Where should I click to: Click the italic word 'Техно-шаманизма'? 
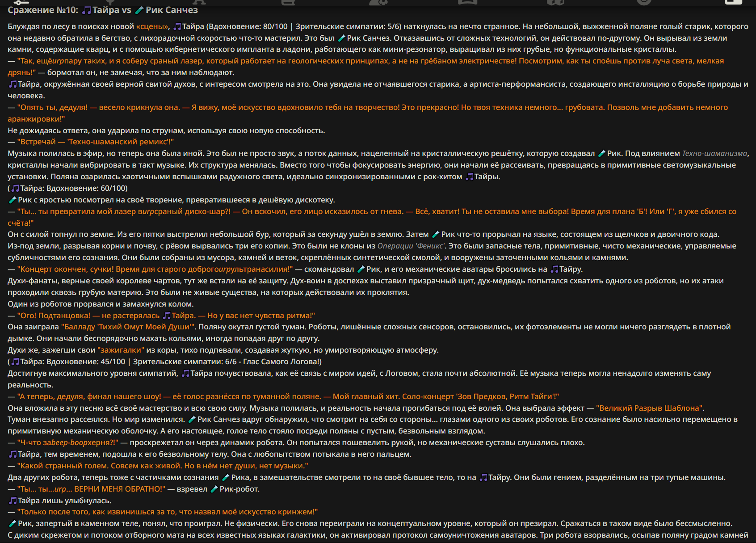[x=714, y=153]
